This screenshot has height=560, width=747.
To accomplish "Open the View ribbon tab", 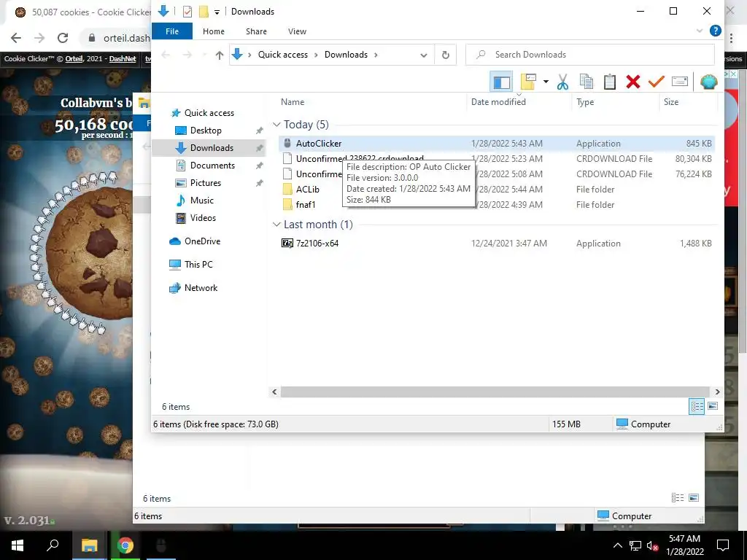I will point(297,31).
